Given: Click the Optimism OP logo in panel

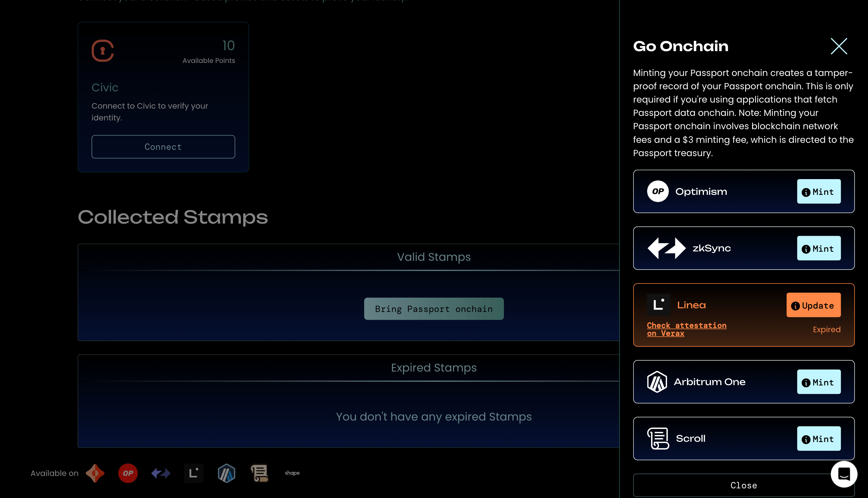Looking at the screenshot, I should pos(658,191).
